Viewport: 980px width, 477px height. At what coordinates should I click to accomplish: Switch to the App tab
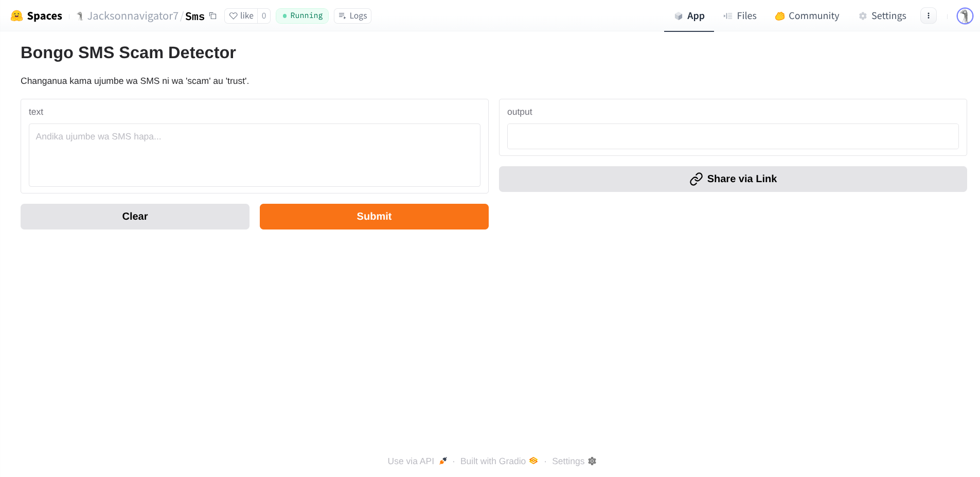point(689,16)
